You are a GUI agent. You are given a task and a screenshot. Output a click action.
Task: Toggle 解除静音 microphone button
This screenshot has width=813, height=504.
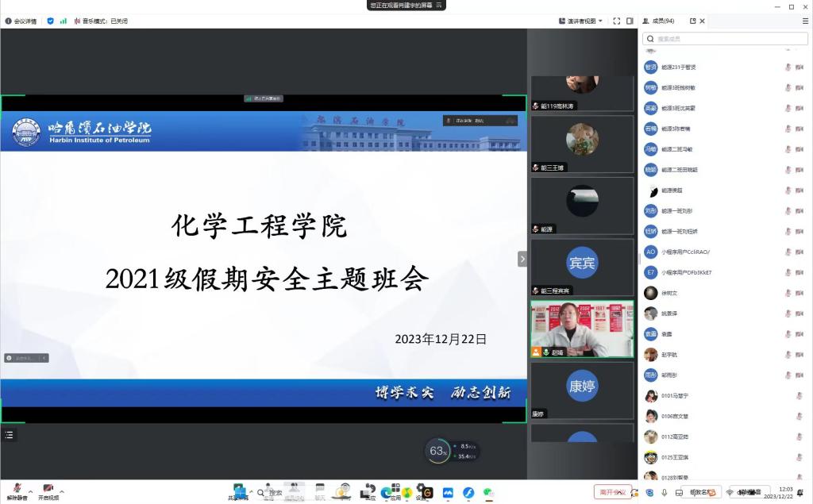[x=17, y=491]
